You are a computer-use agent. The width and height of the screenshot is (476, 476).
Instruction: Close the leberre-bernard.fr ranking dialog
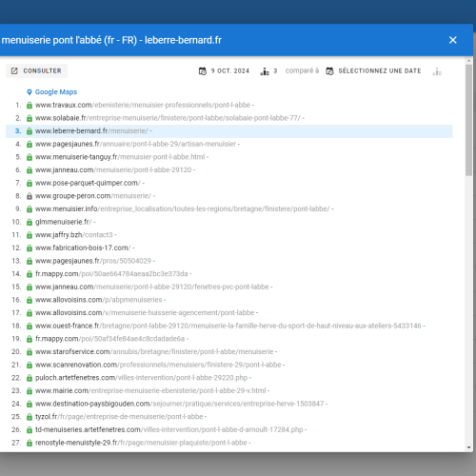pos(453,40)
